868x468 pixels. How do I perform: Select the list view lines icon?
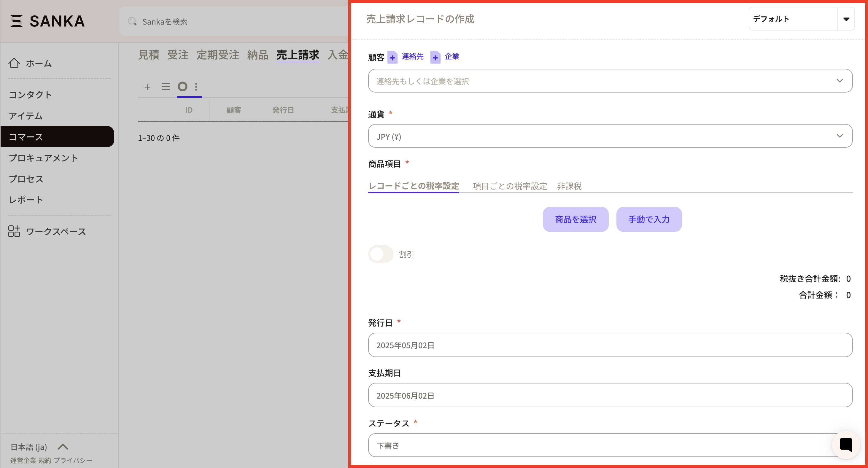pos(166,87)
